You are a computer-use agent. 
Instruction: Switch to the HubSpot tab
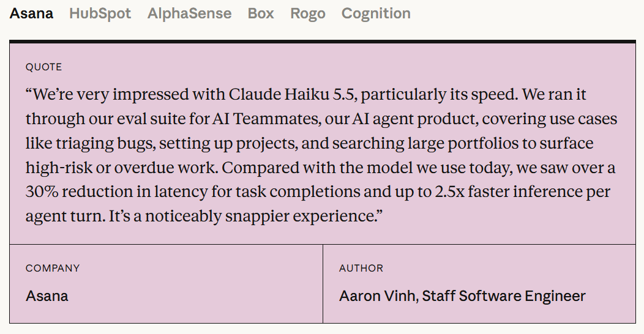100,13
